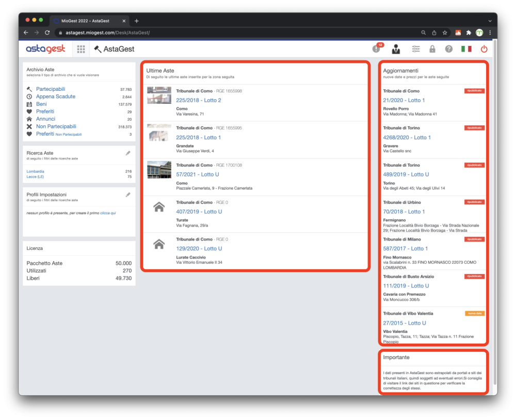The image size is (516, 420).
Task: Open the Non Partecipabili archive
Action: 56,127
